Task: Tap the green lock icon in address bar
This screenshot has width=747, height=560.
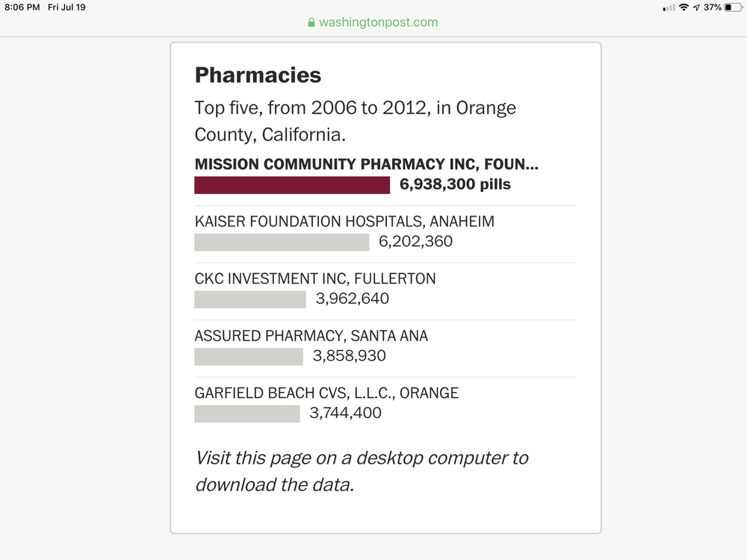Action: click(x=311, y=22)
